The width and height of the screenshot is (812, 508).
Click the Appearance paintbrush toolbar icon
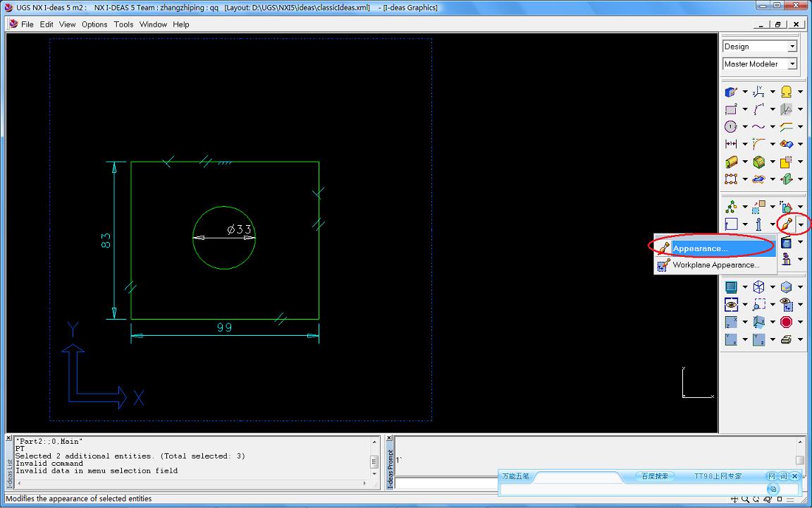786,224
